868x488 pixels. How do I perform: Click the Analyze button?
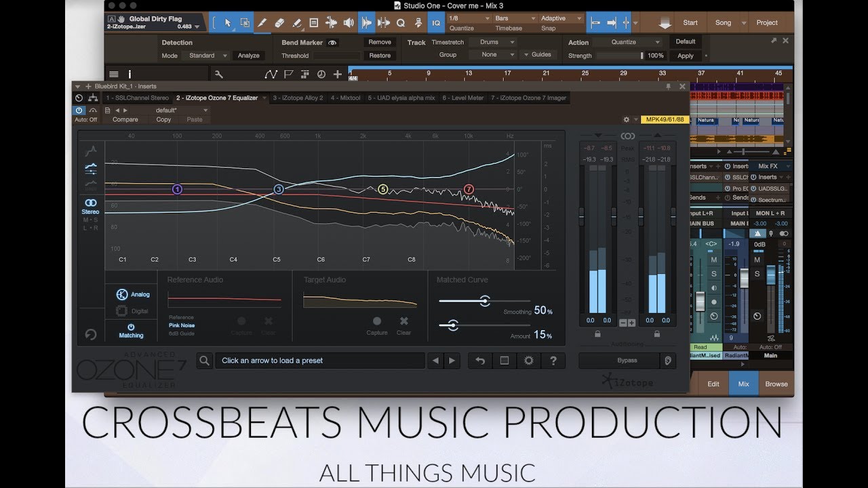tap(249, 56)
